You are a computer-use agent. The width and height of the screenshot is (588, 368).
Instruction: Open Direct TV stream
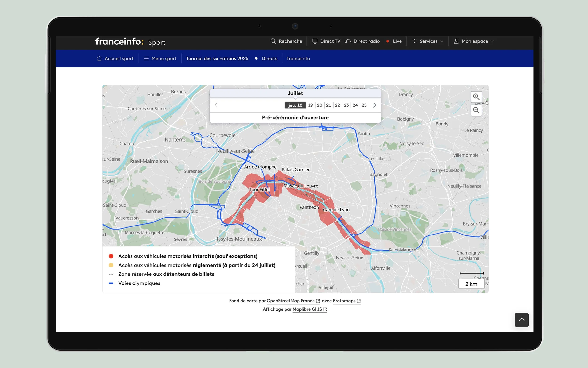click(x=326, y=41)
